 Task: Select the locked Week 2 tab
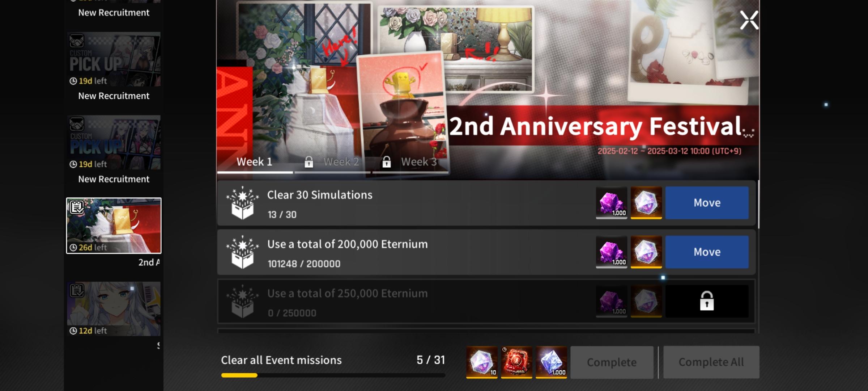(332, 161)
